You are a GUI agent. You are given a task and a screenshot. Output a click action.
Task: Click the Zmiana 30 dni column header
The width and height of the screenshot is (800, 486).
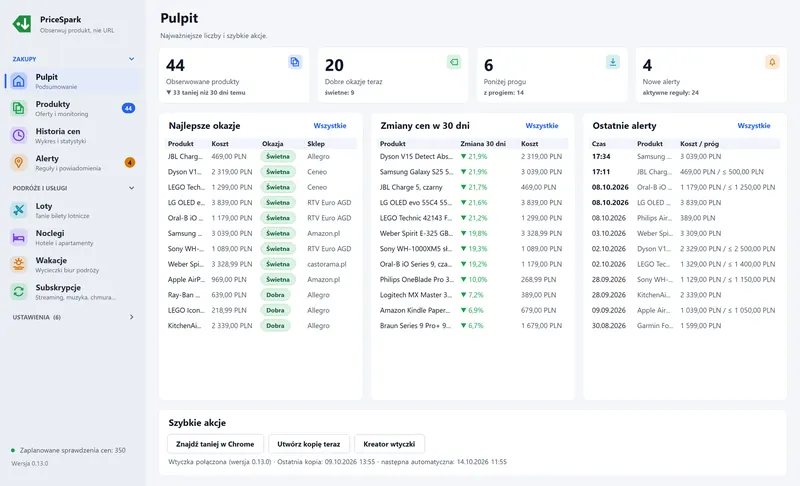pos(483,144)
